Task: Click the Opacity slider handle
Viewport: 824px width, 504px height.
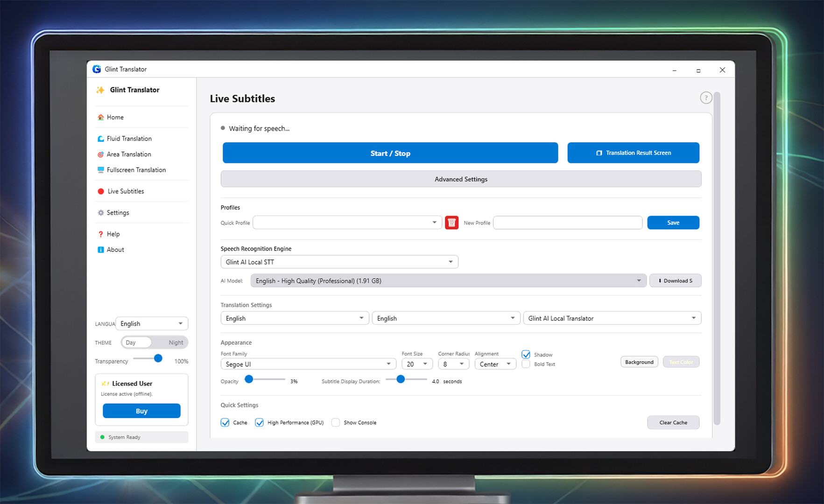Action: (x=249, y=379)
